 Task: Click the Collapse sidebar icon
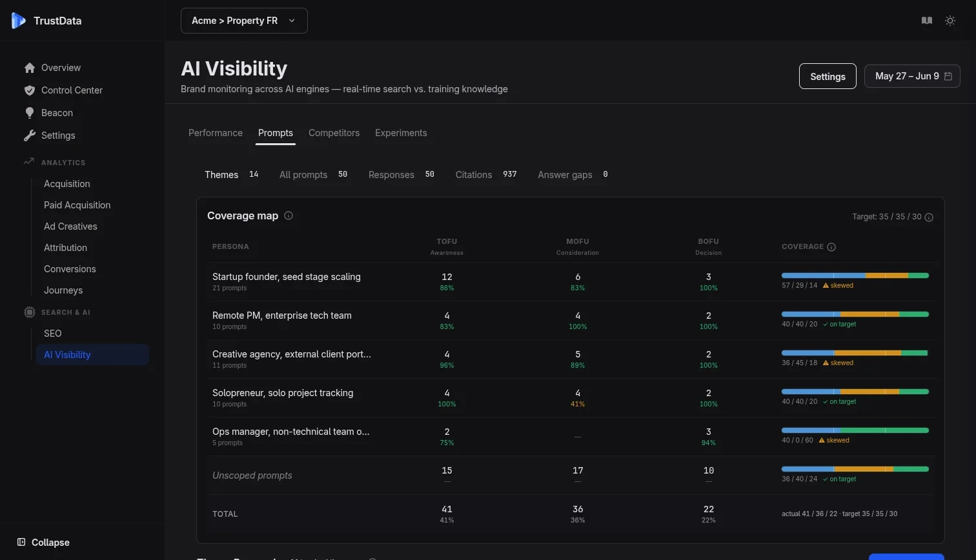[21, 542]
